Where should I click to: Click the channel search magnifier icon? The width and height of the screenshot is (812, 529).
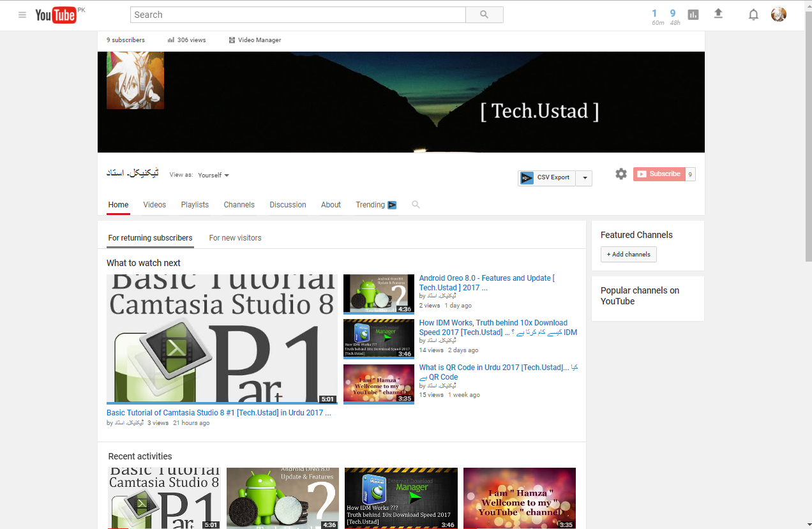click(416, 205)
